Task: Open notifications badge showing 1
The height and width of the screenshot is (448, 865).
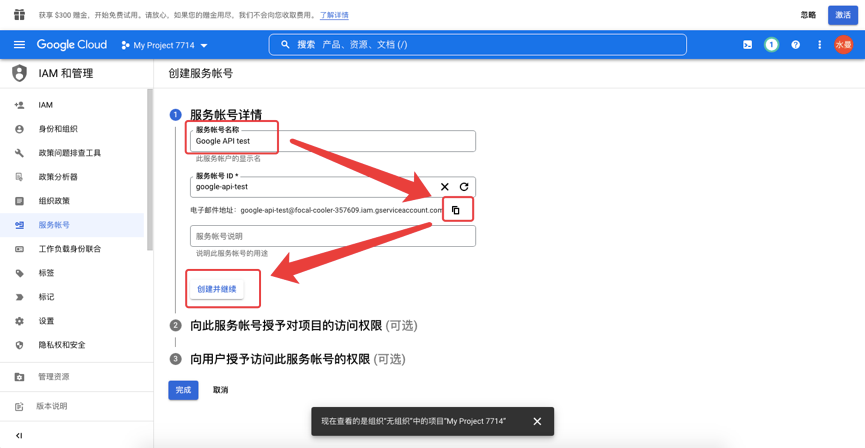Action: tap(771, 45)
